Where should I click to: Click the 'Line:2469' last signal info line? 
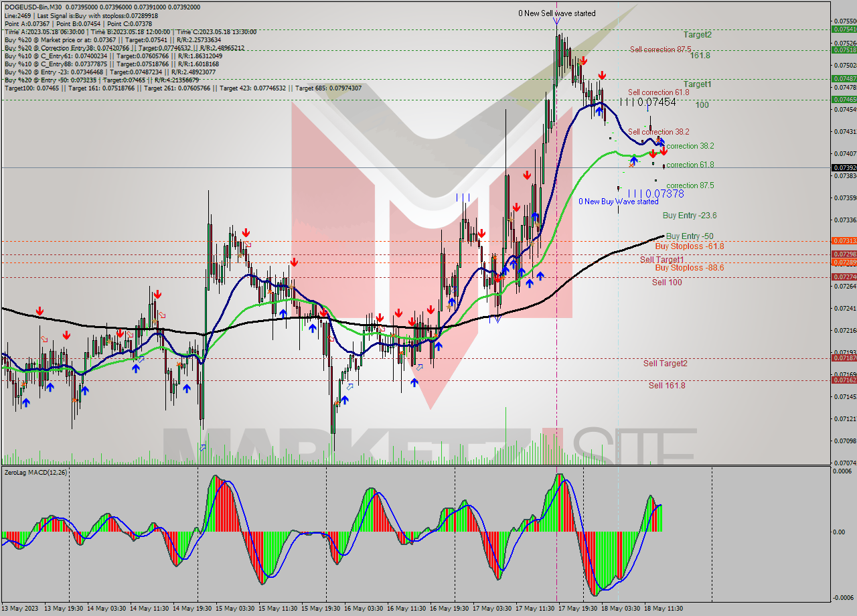pos(81,15)
